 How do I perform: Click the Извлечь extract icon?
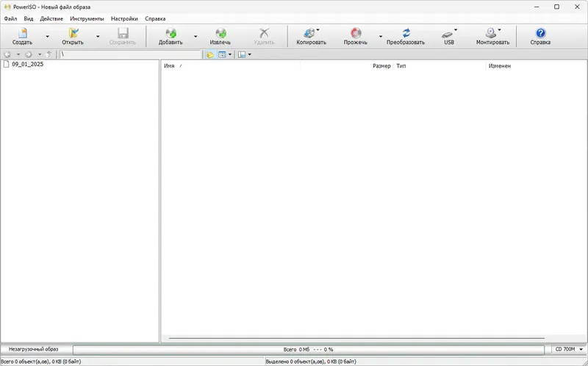pos(220,33)
